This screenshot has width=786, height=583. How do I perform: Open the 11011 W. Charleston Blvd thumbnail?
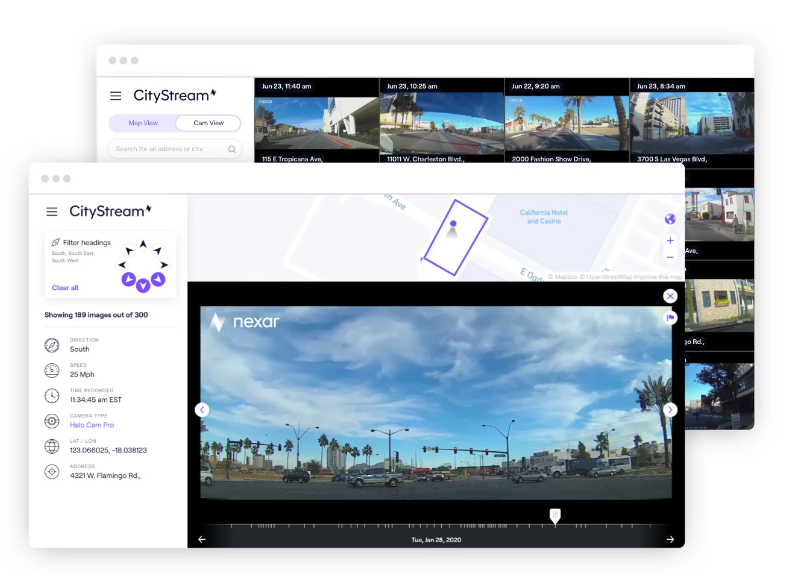point(442,123)
